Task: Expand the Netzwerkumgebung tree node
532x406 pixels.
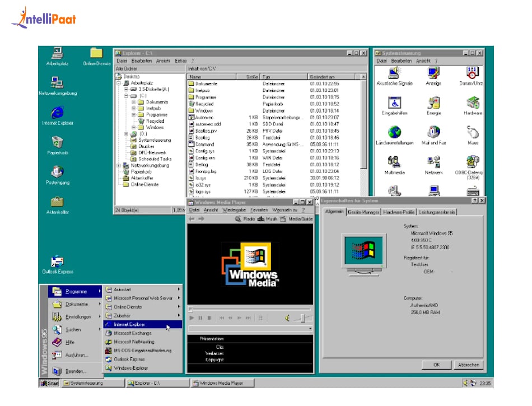Action: pos(119,166)
